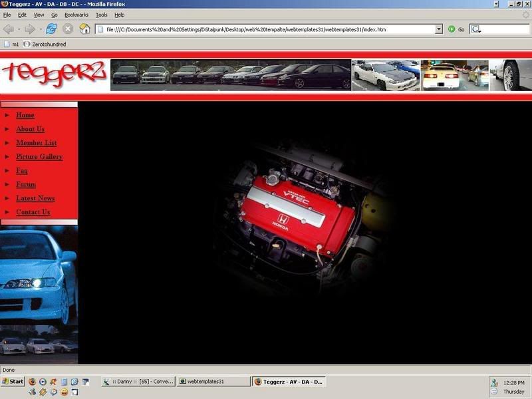Open the About Us page link
The image size is (532, 399).
click(30, 129)
